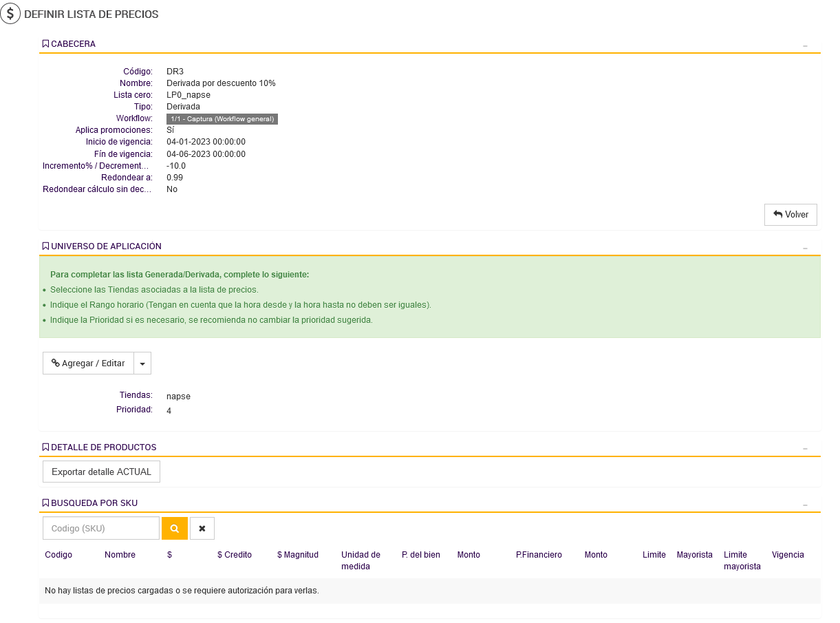
Task: Click the yellow SKU search magnifier button
Action: pyautogui.click(x=175, y=529)
